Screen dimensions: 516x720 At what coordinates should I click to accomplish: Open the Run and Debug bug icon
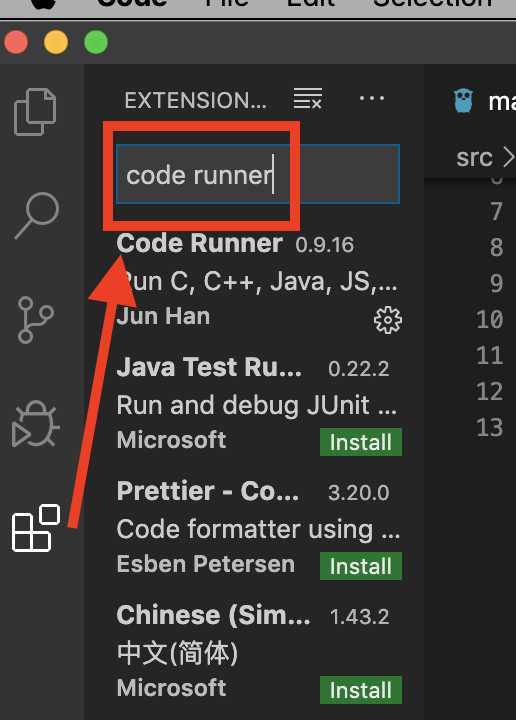coord(35,424)
